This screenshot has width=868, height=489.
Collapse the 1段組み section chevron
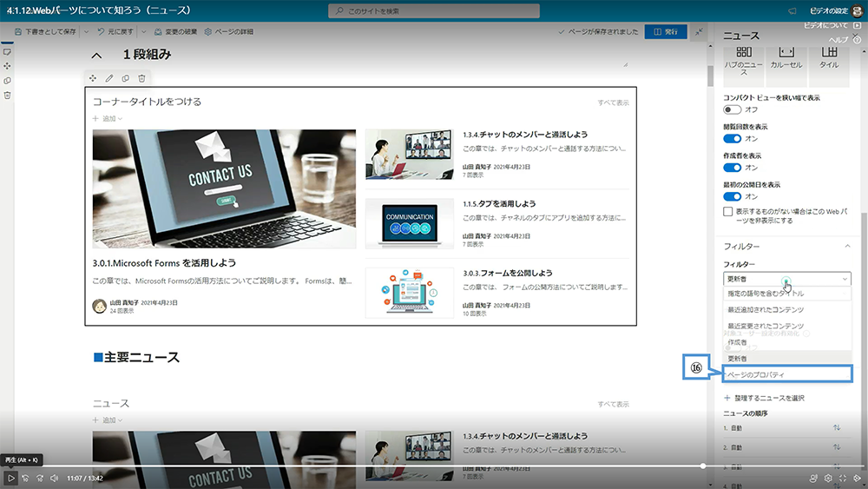96,55
